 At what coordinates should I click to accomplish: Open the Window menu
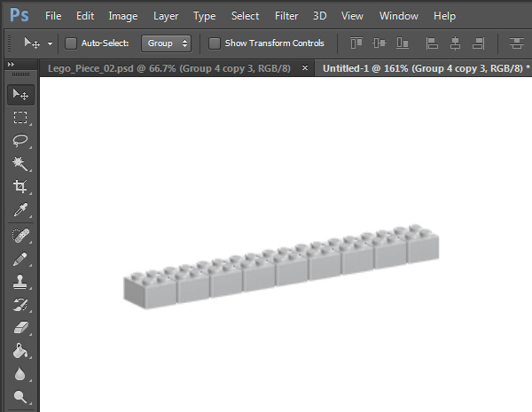(399, 16)
